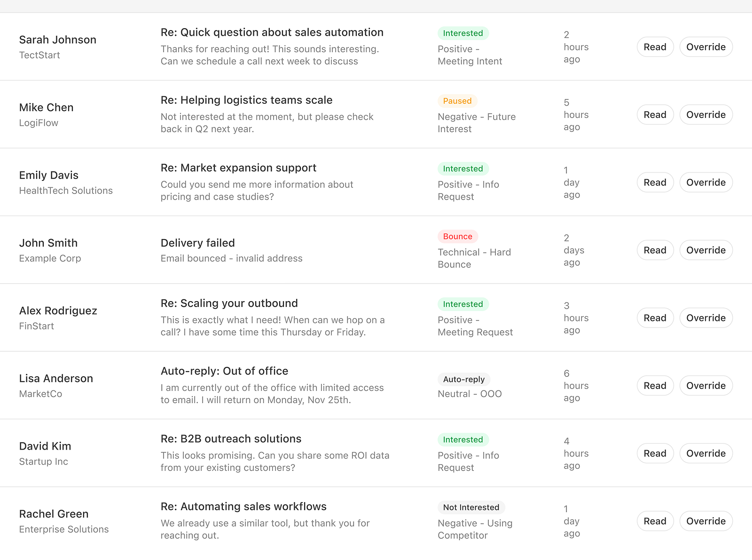Open 'Re: B2B outreach solutions' subject line

(x=231, y=438)
